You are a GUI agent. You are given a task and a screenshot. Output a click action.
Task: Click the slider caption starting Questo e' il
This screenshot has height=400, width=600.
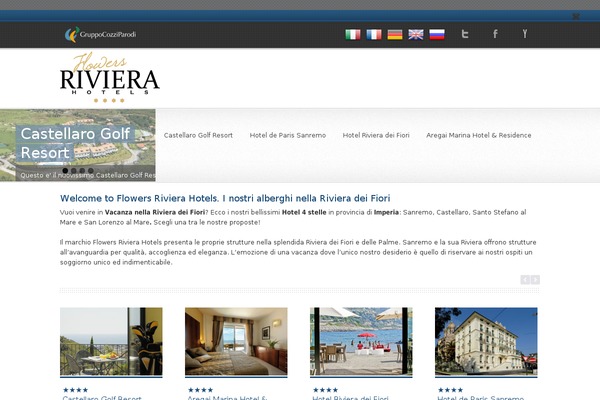point(88,175)
